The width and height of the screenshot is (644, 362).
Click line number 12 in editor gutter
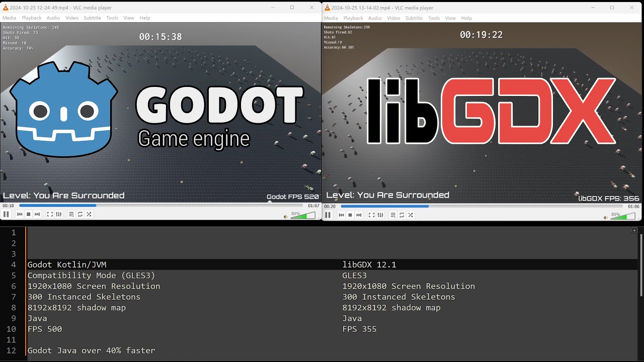(11, 350)
